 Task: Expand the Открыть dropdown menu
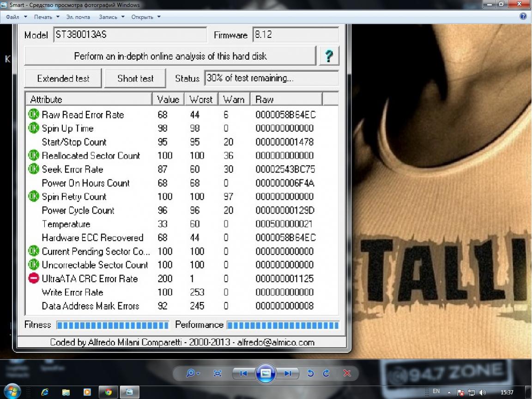click(x=146, y=17)
